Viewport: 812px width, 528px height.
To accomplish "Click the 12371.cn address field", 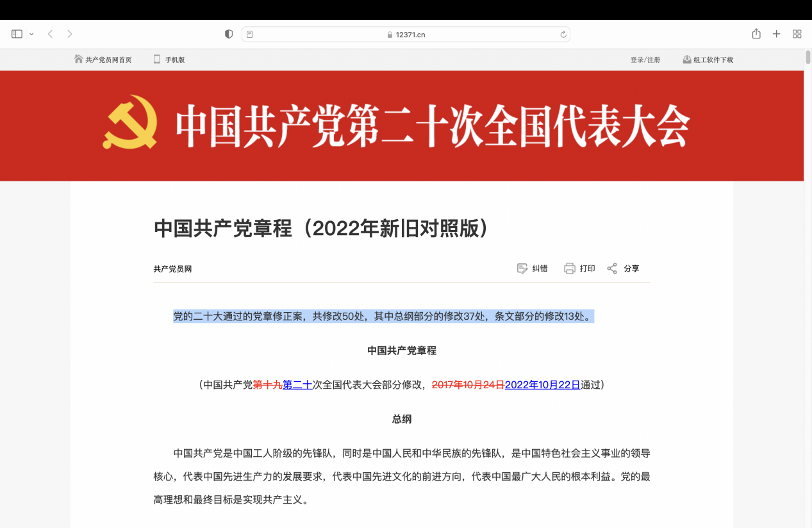I will 406,35.
